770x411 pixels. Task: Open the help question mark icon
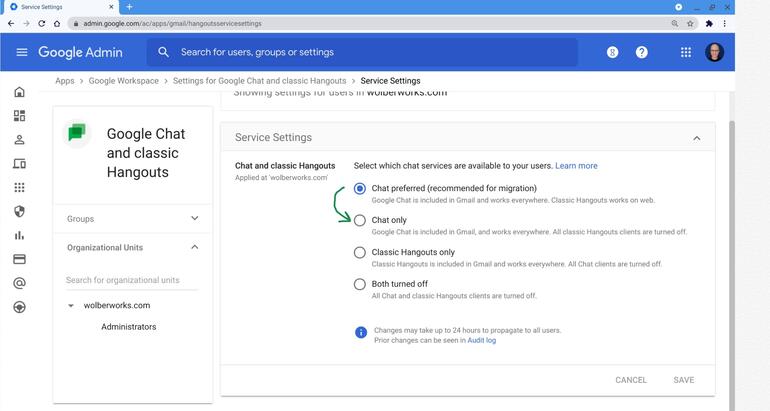[x=642, y=52]
